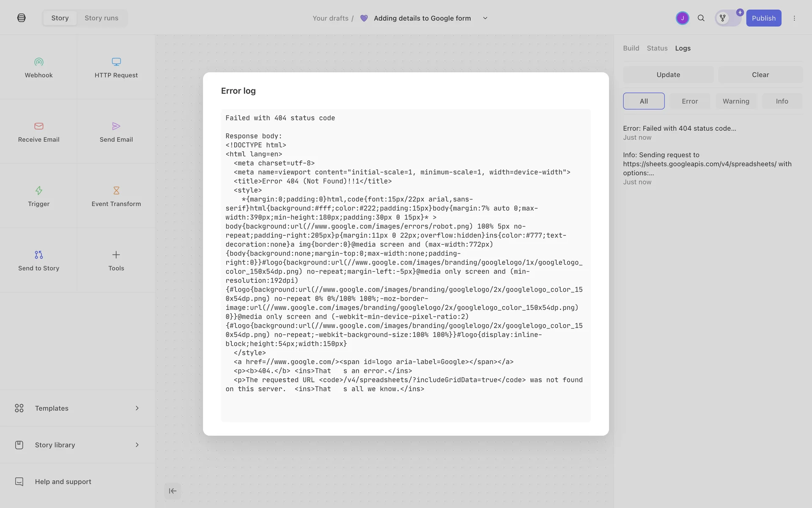
Task: Click the search magnifier icon
Action: click(x=701, y=18)
